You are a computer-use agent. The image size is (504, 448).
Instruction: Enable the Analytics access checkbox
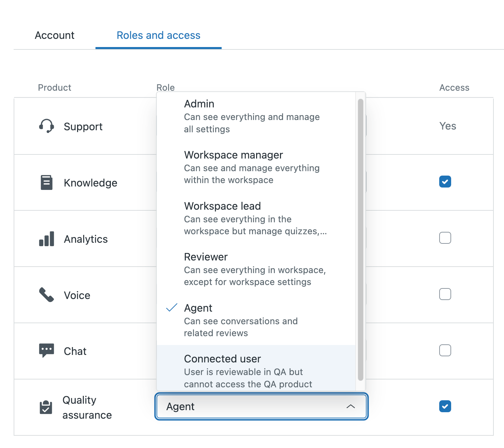[x=445, y=238]
